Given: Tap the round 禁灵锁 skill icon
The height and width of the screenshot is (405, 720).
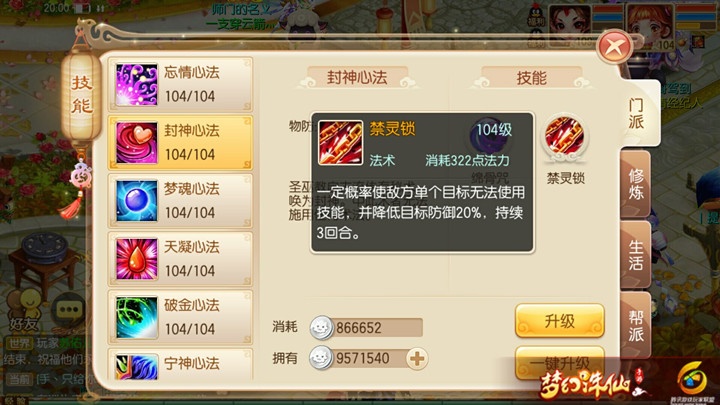Looking at the screenshot, I should tap(564, 136).
